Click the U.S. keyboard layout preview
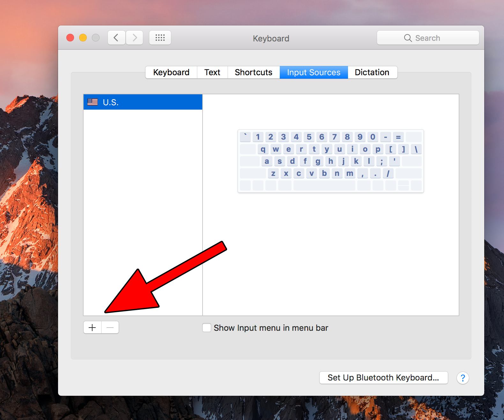The image size is (504, 420). point(330,161)
